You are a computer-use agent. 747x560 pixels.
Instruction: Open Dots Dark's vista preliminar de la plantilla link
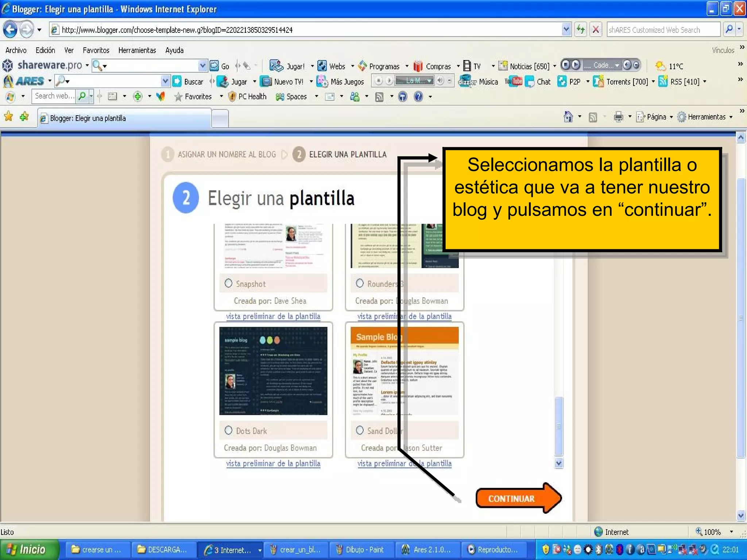(273, 463)
